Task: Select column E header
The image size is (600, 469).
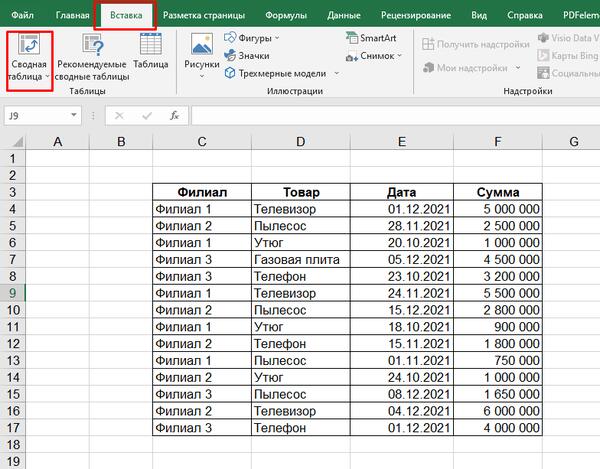Action: [402, 142]
